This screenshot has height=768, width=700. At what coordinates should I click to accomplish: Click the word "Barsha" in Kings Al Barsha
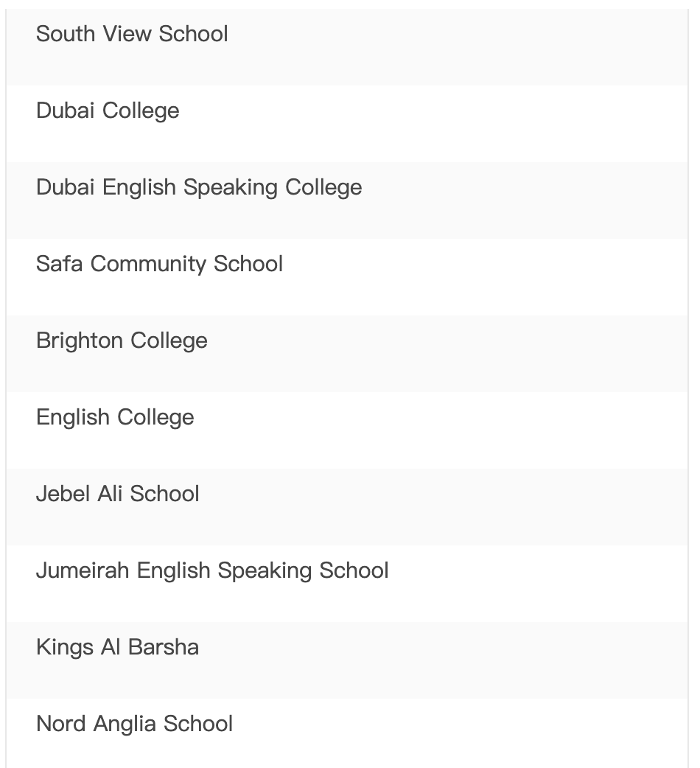[163, 647]
